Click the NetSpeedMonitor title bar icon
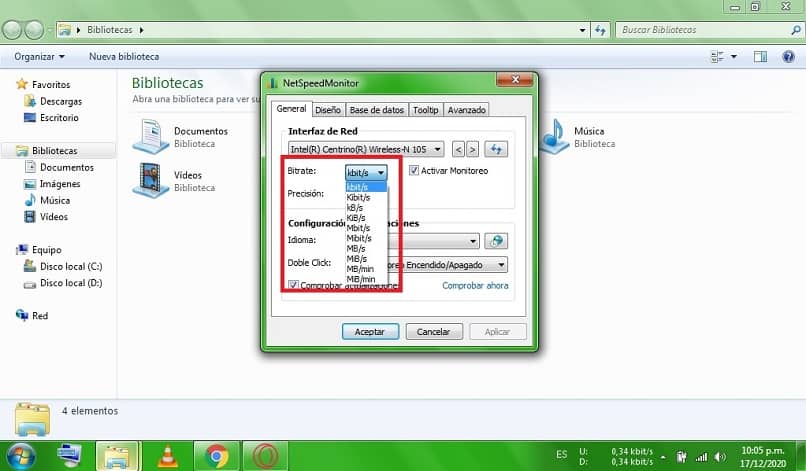This screenshot has width=806, height=471. point(272,83)
